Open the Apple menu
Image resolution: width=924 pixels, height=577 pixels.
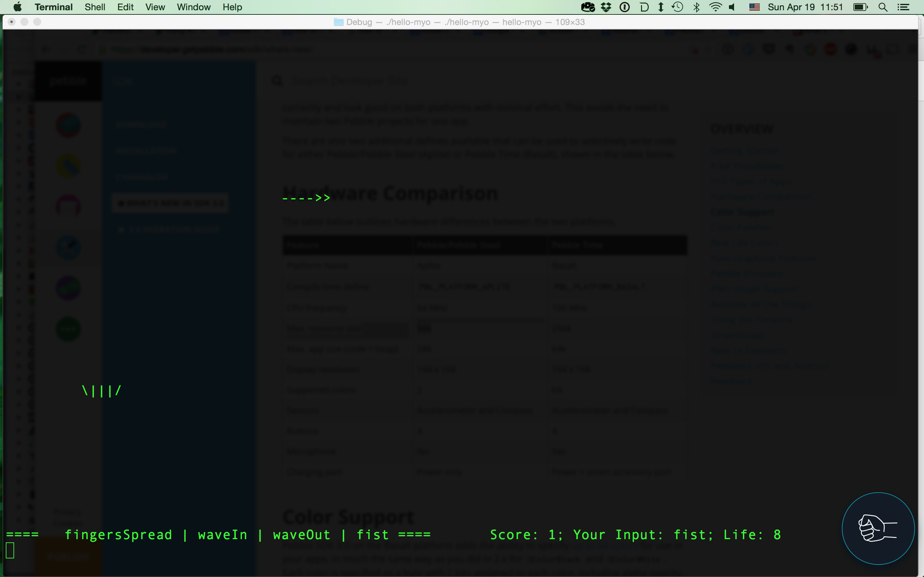click(x=18, y=7)
